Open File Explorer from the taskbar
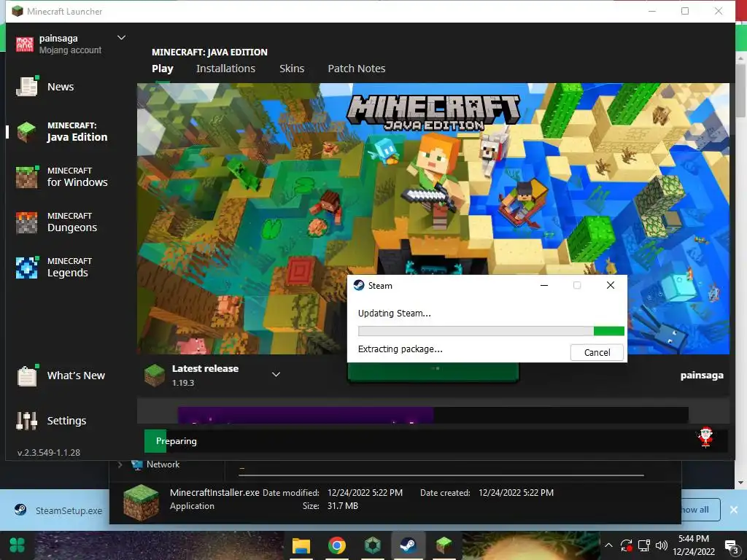Viewport: 747px width, 560px height. 301,545
